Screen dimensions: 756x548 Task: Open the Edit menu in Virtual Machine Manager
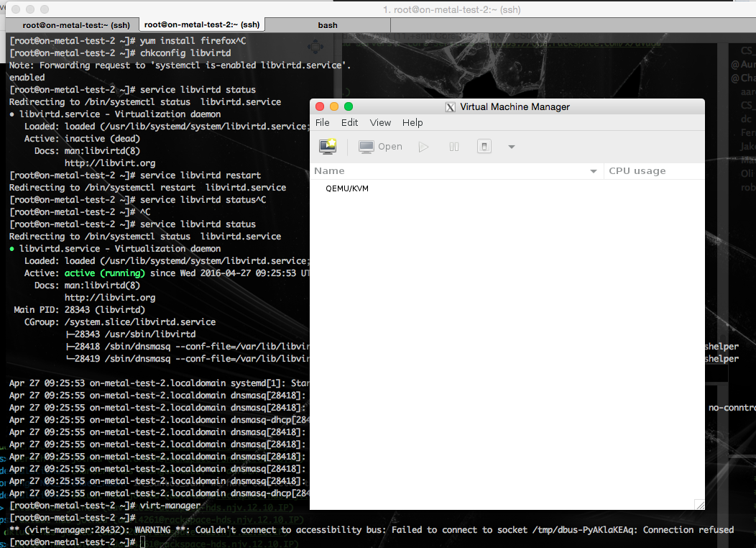pos(349,122)
